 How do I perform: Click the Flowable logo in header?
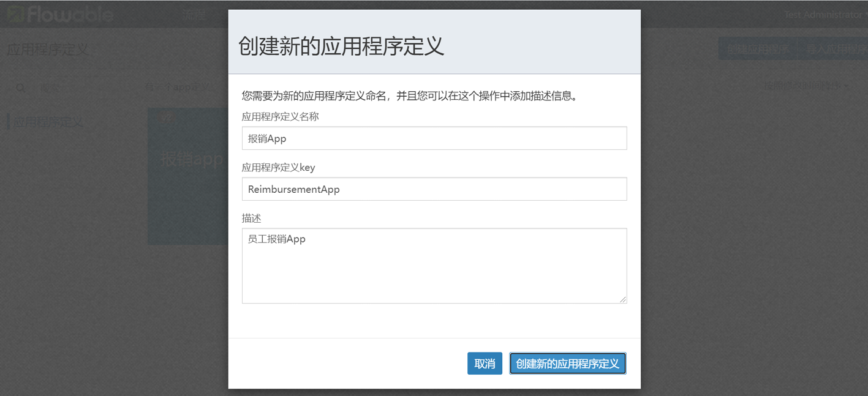tap(60, 14)
